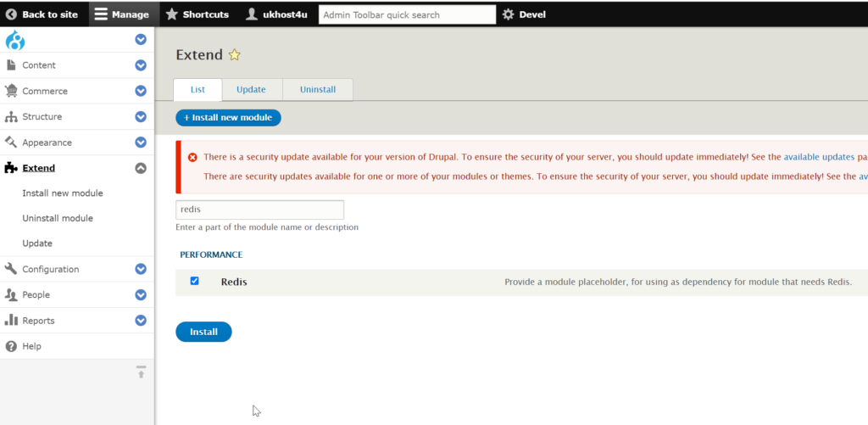Click the Admin Toolbar quick search field
The height and width of the screenshot is (425, 868).
(408, 15)
